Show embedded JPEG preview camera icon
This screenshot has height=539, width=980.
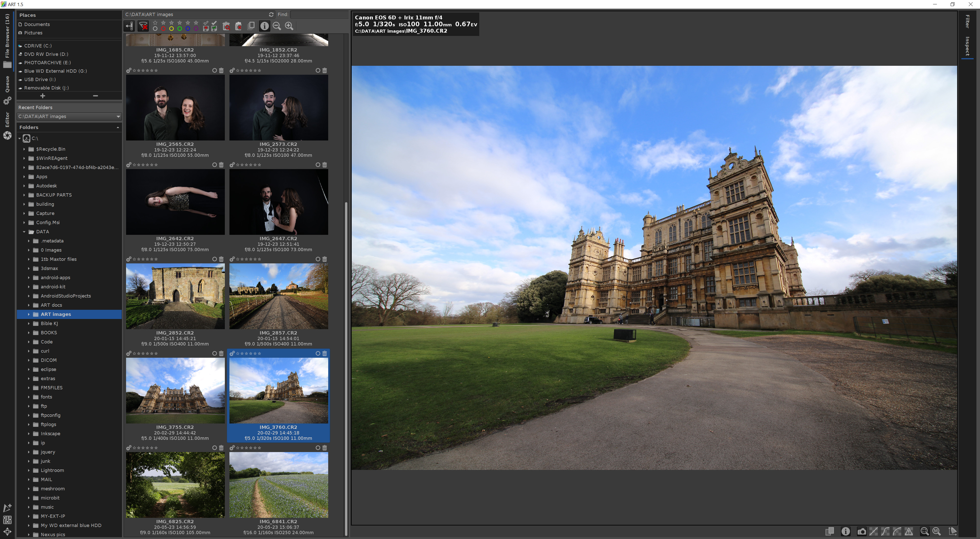tap(862, 531)
